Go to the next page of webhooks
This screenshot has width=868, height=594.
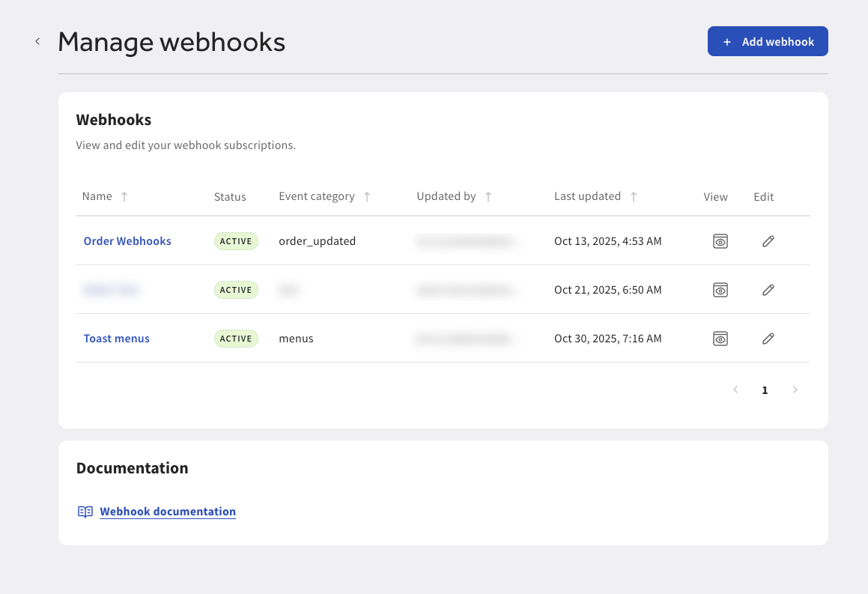795,390
